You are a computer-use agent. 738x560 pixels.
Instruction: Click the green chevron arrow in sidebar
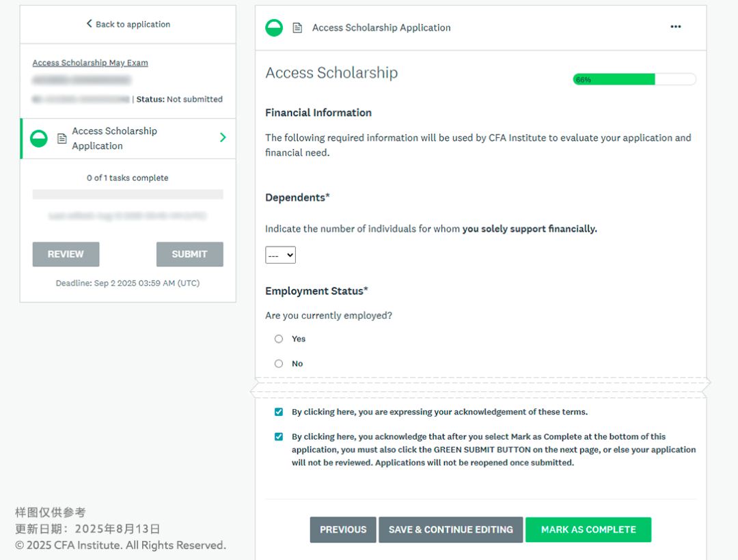pos(223,138)
